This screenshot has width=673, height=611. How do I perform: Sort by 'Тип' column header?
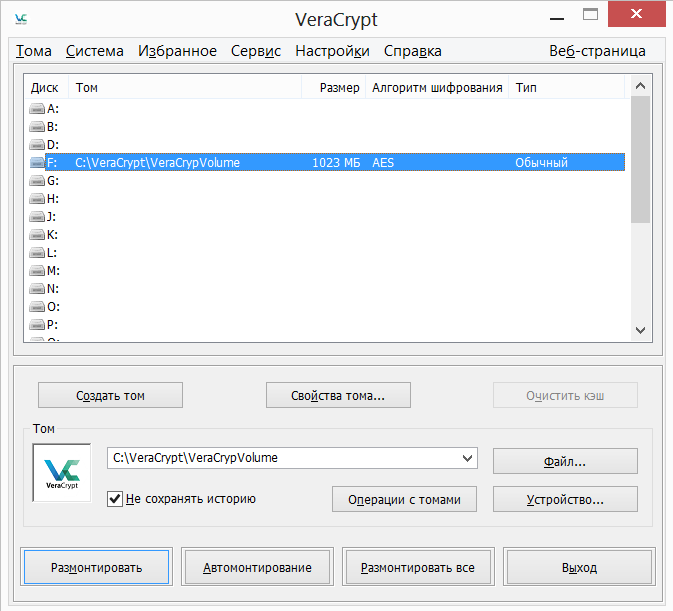coord(567,88)
